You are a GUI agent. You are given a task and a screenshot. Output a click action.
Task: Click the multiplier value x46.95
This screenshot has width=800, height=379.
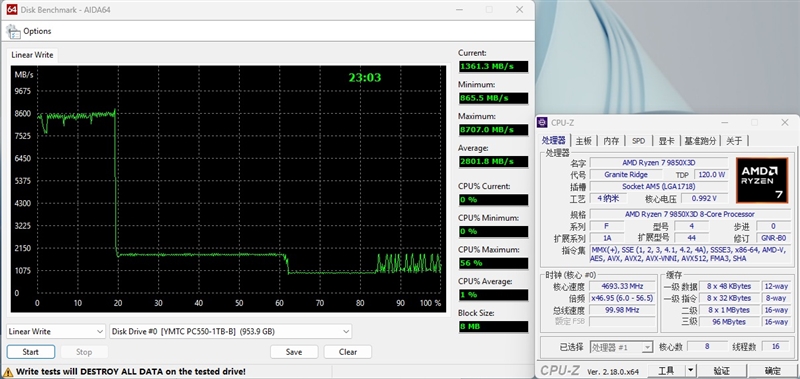(x=622, y=298)
